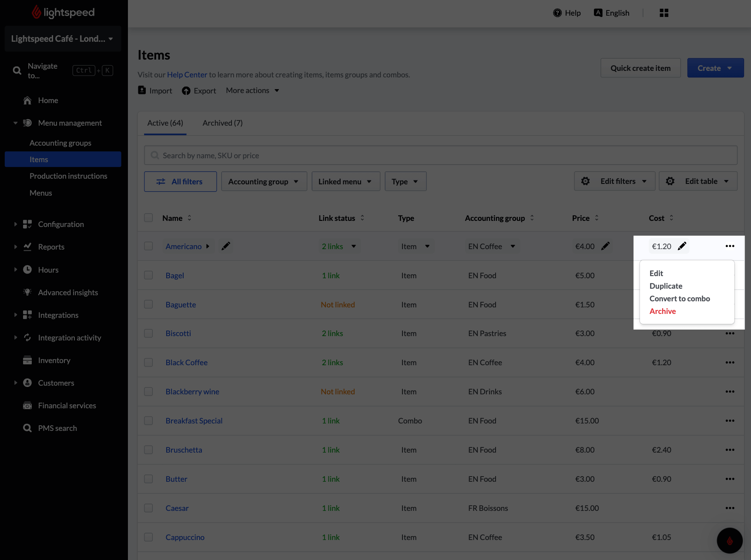The height and width of the screenshot is (560, 751).
Task: Check the Biscotti row checkbox
Action: pyautogui.click(x=148, y=333)
